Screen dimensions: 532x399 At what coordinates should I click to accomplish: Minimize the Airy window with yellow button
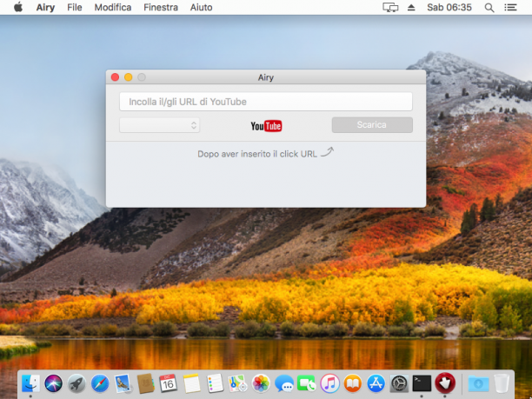coord(129,77)
